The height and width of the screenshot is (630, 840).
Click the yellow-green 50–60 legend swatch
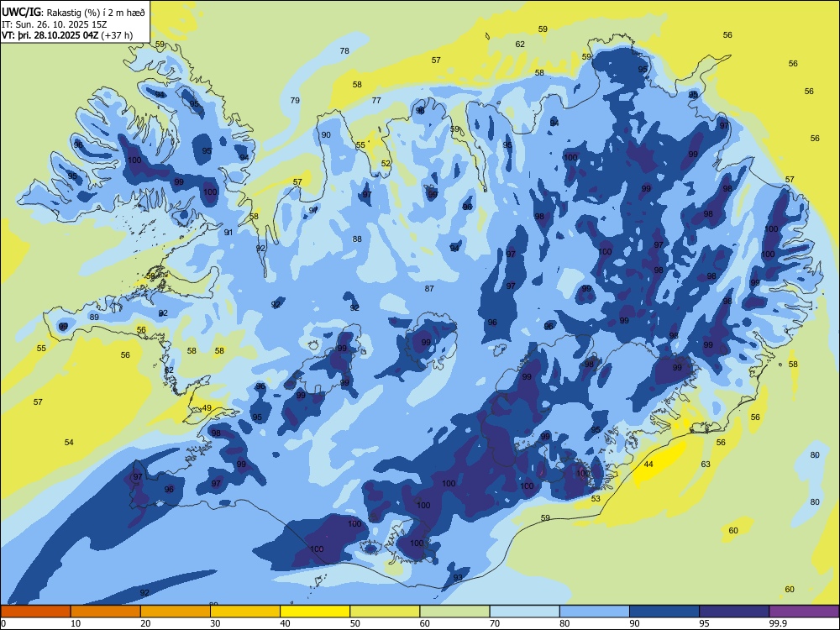point(385,612)
